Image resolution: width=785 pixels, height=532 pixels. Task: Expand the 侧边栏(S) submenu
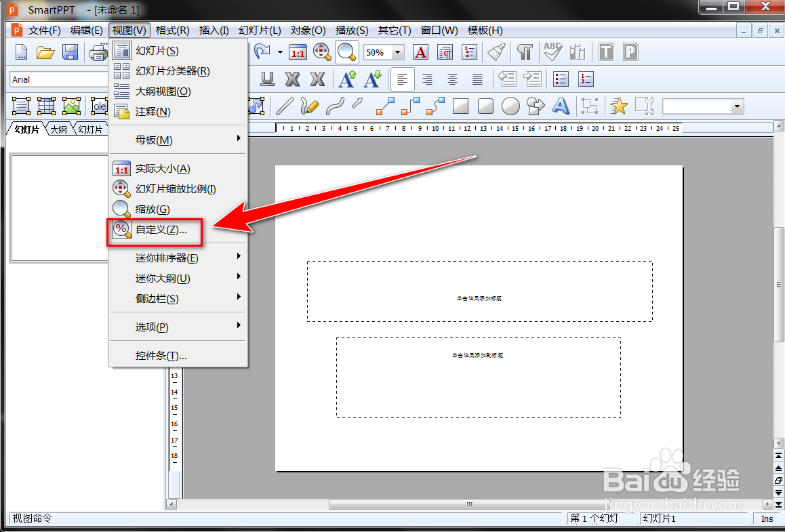tap(178, 299)
